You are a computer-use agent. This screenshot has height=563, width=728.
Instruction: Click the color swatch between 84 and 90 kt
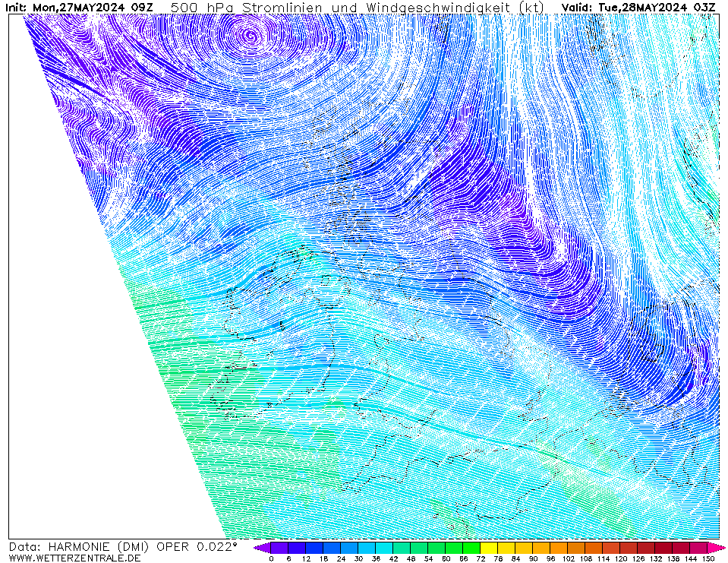point(525,548)
